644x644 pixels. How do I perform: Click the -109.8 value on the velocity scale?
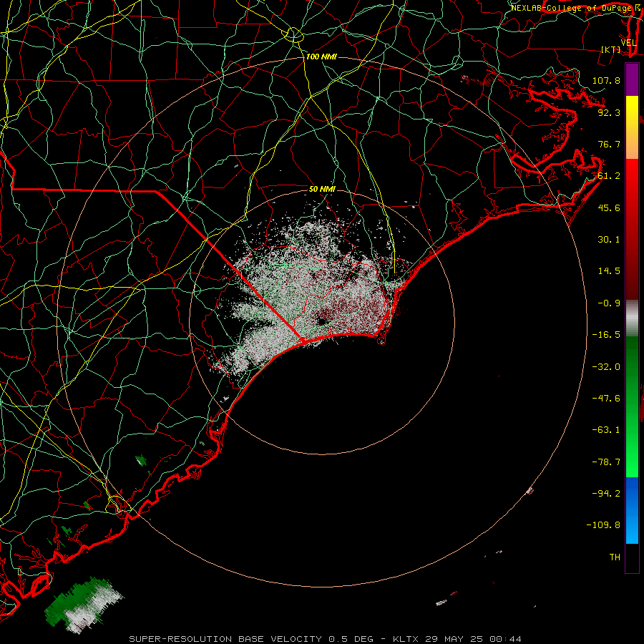tap(603, 525)
